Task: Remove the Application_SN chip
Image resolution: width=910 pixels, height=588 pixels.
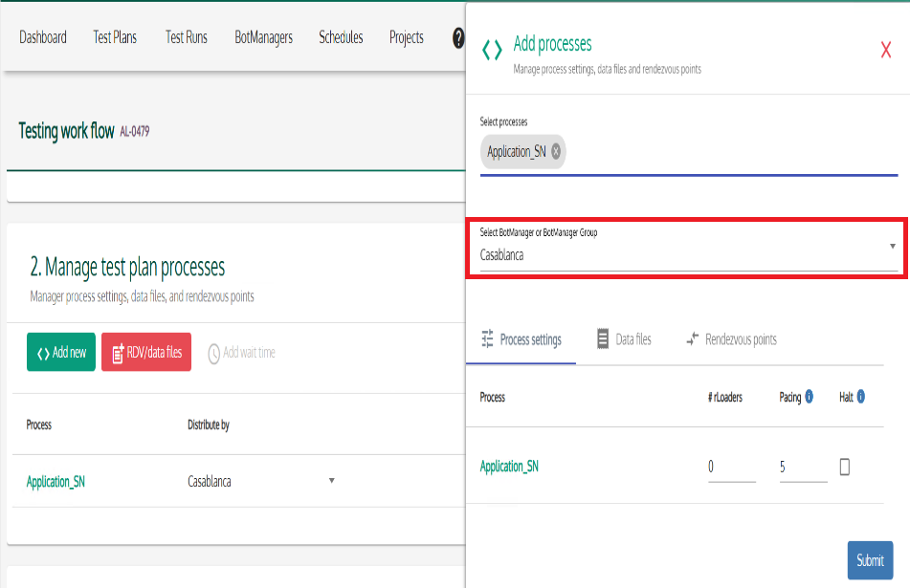Action: (x=556, y=151)
